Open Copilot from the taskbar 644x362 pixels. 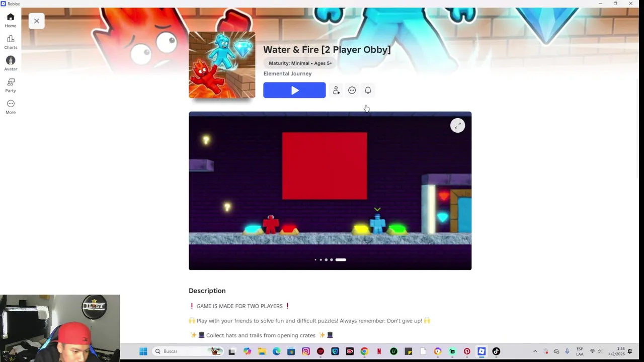[x=247, y=351]
